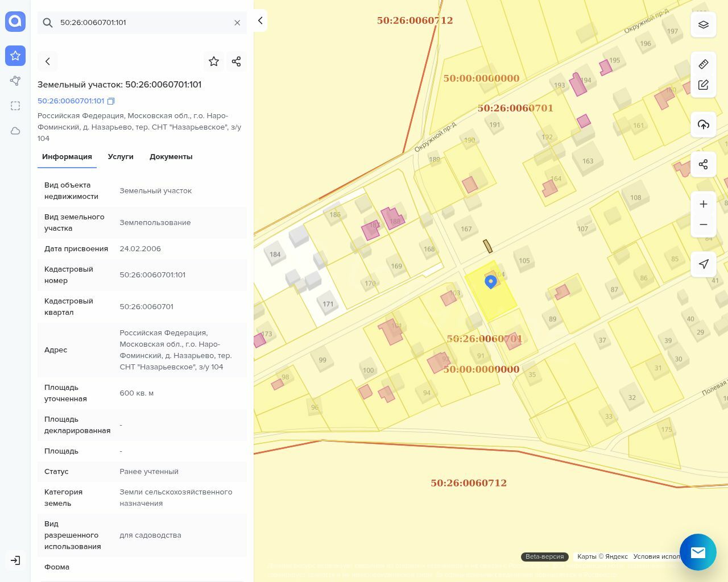
Task: Click the blue parcel marker pin
Action: (491, 282)
